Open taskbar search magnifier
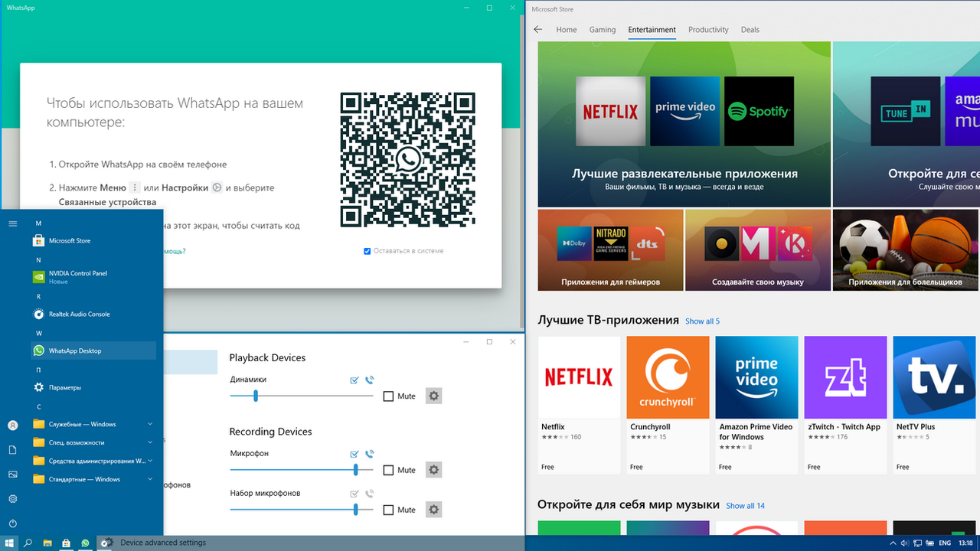The height and width of the screenshot is (551, 980). 28,543
